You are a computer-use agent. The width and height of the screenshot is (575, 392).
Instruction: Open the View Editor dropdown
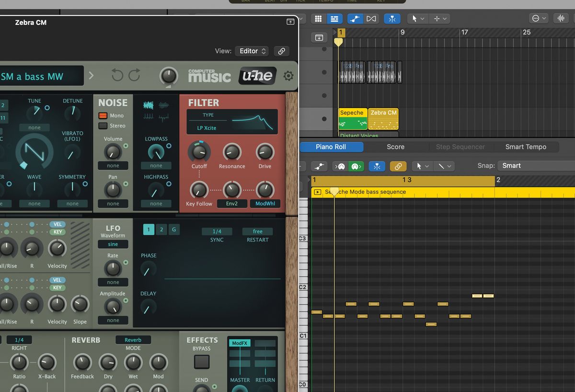tap(251, 51)
